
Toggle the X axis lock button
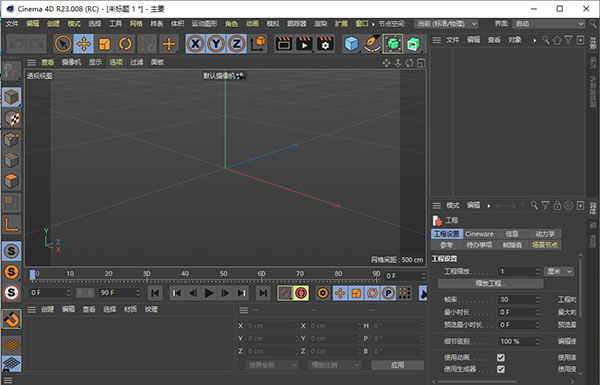point(196,44)
